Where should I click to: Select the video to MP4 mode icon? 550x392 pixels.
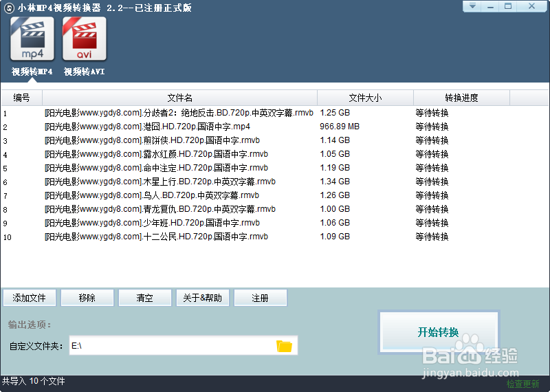point(32,39)
